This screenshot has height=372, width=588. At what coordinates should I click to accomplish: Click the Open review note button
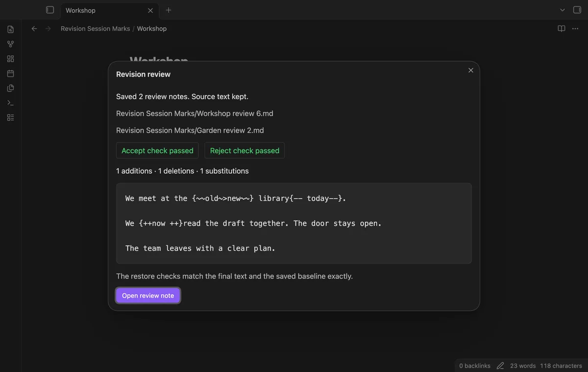[148, 296]
